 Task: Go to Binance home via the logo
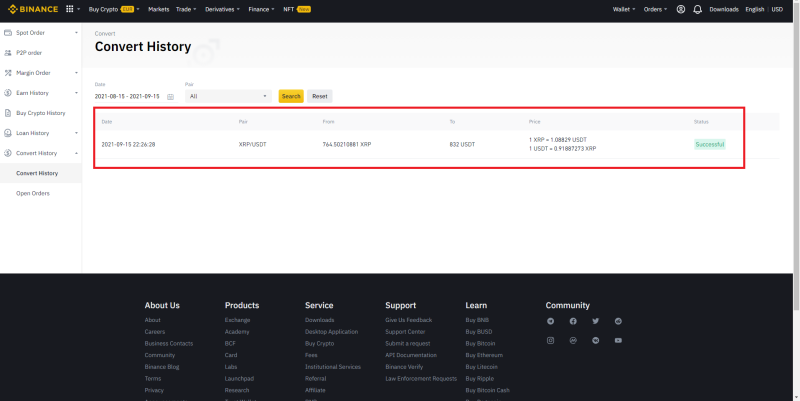[33, 9]
